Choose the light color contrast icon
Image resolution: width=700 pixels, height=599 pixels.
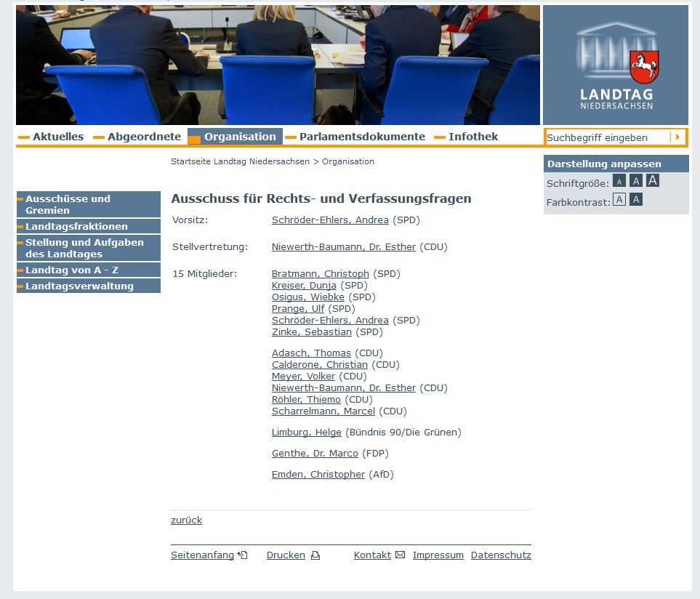pos(619,200)
